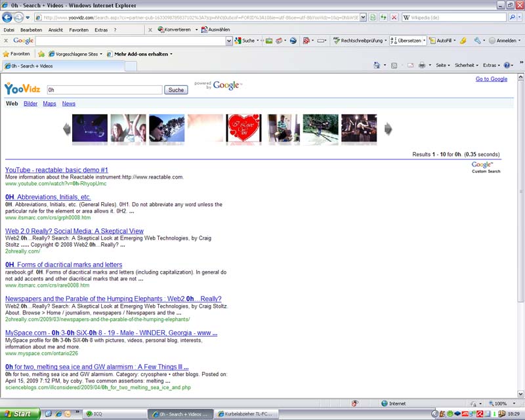This screenshot has height=420, width=525.
Task: Click the Rechtschreibprüfung spell check button
Action: [x=358, y=41]
